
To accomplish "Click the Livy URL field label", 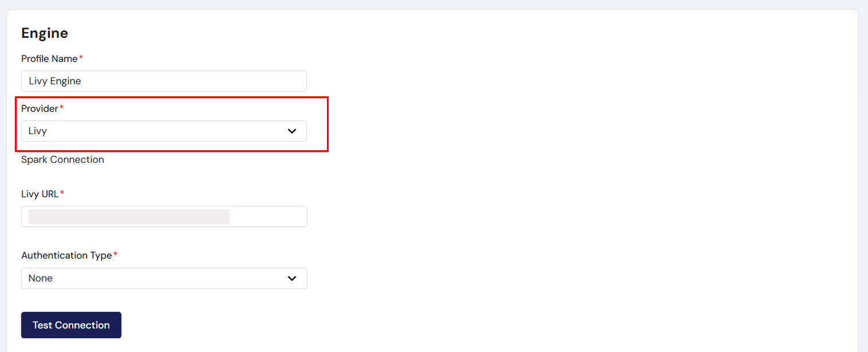I will click(40, 194).
